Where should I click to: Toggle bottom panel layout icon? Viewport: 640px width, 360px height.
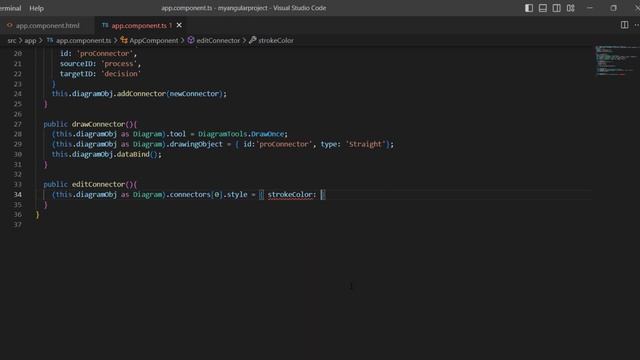pos(542,8)
